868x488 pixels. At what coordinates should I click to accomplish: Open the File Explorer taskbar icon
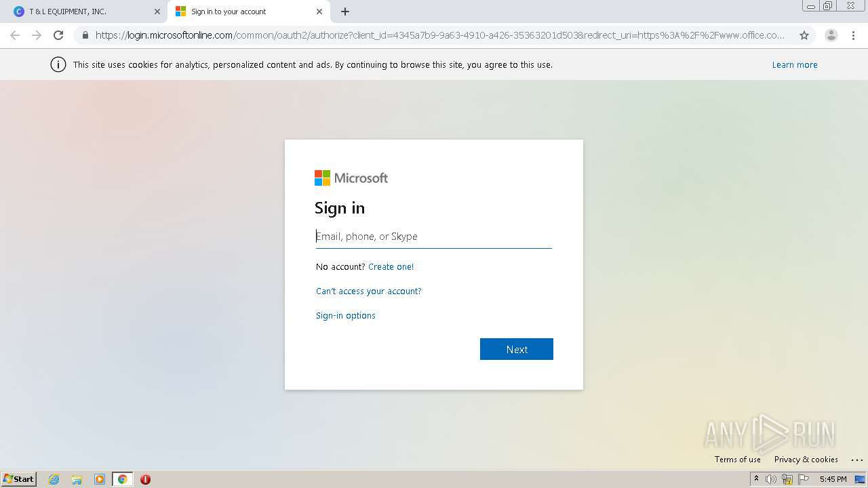pos(77,479)
